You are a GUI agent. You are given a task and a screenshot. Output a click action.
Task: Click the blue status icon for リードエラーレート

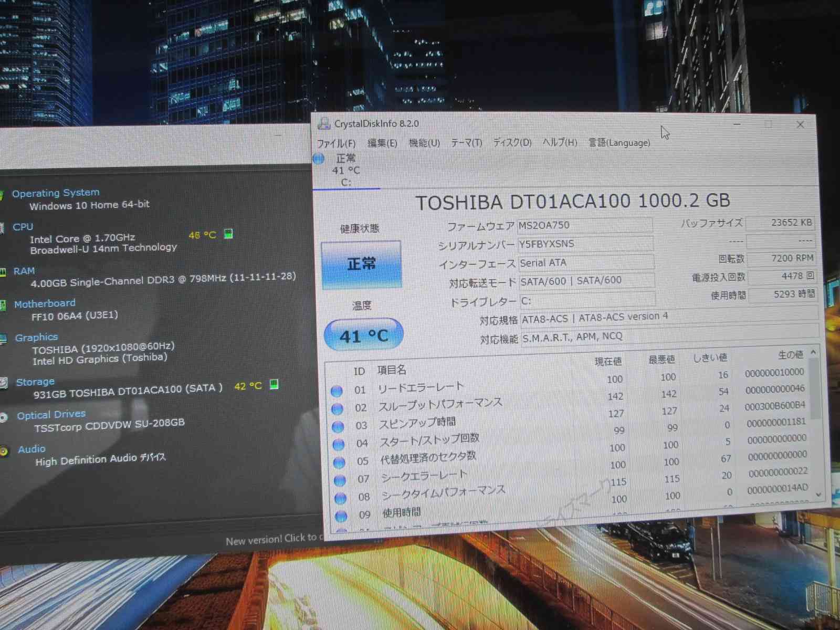[x=337, y=391]
